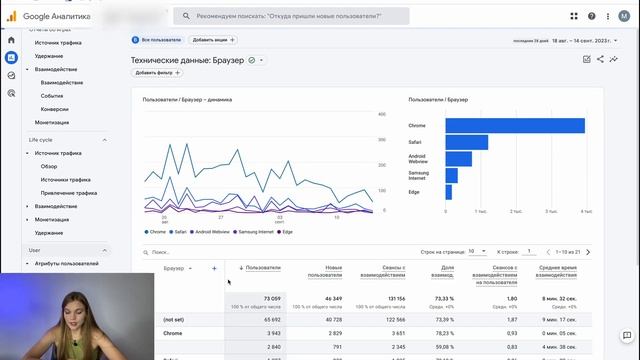
Task: Open Источники трафика report
Action: pyautogui.click(x=66, y=180)
